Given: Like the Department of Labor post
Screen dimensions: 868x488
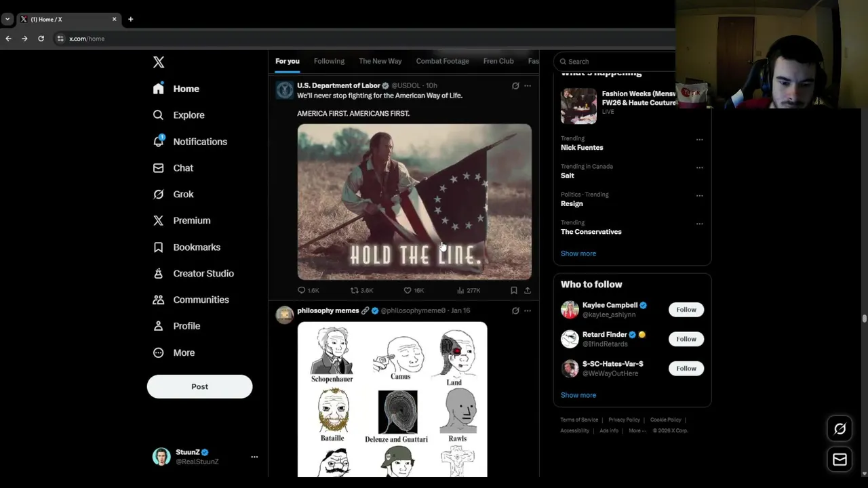Looking at the screenshot, I should click(x=414, y=290).
